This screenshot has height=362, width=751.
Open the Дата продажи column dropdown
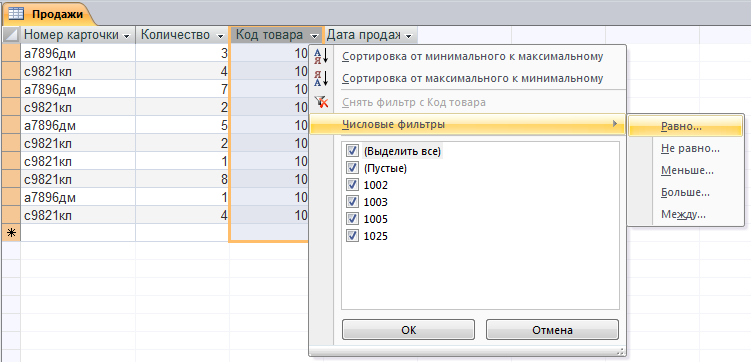pos(409,36)
